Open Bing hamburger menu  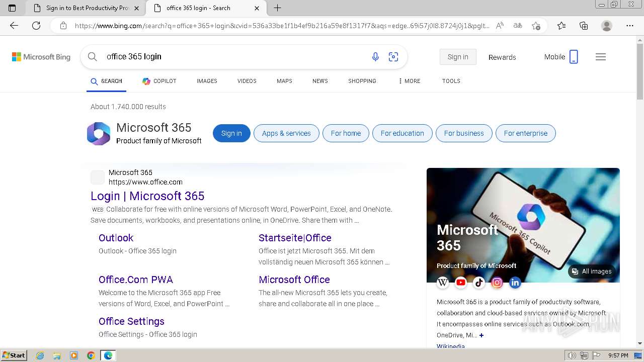(x=601, y=57)
